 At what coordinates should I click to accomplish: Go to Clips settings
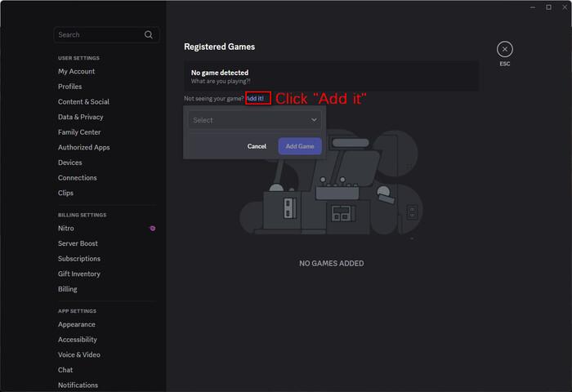[x=65, y=193]
